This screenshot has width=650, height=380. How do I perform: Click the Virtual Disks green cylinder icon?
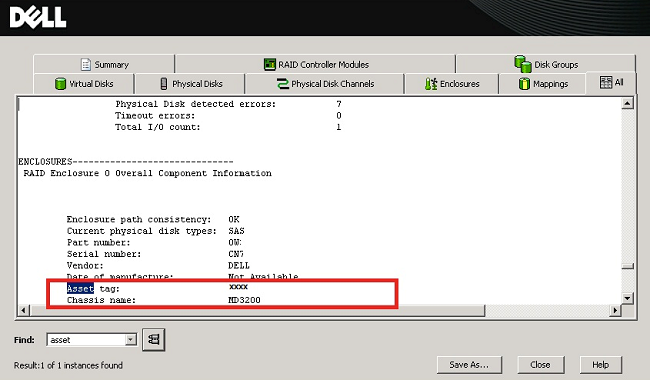coord(61,84)
